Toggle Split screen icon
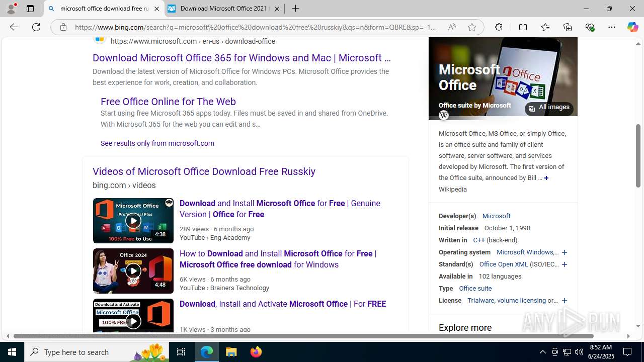Screen dimensions: 644x362 tap(523, 27)
